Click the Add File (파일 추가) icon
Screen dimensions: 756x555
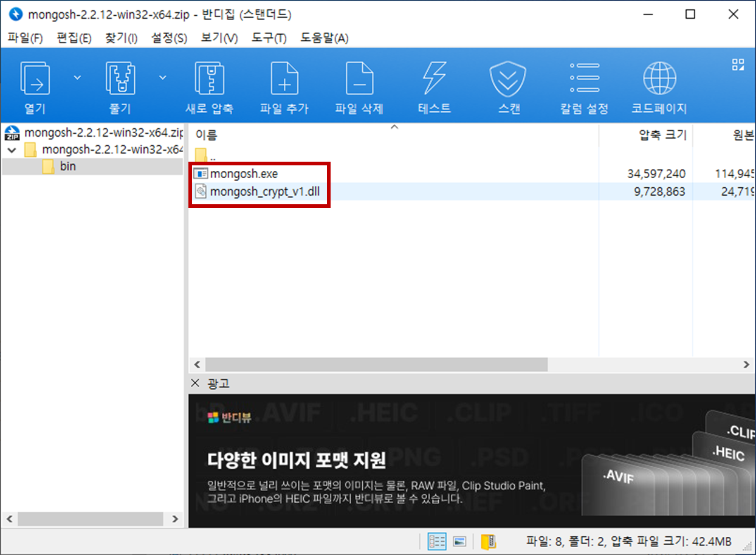tap(284, 79)
